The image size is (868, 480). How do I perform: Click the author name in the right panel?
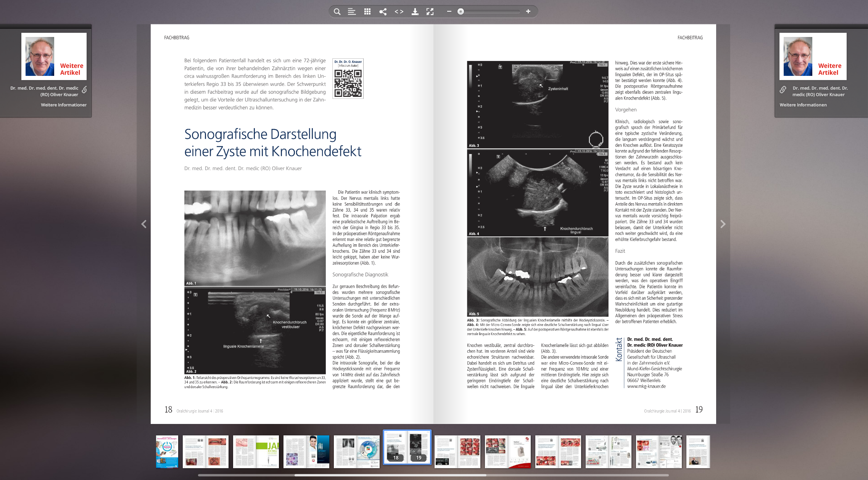tap(820, 91)
